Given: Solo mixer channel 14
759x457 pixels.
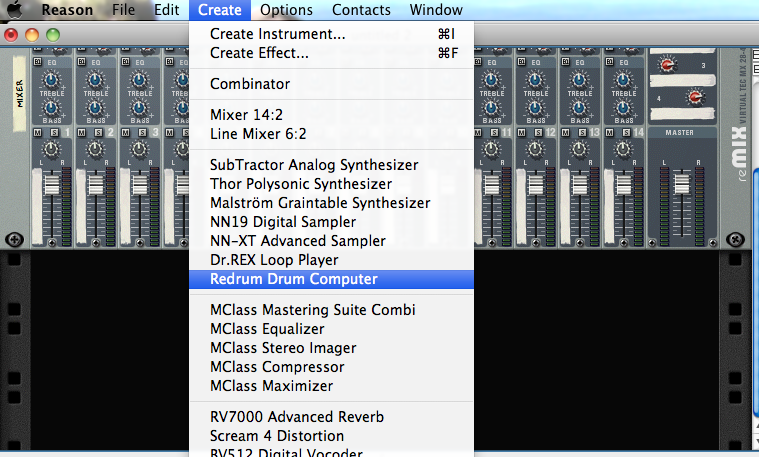Looking at the screenshot, I should click(x=626, y=132).
